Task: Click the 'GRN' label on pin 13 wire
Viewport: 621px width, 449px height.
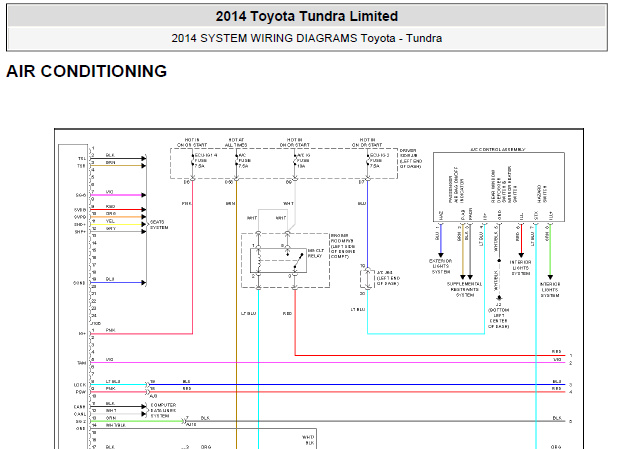Action: tap(111, 418)
